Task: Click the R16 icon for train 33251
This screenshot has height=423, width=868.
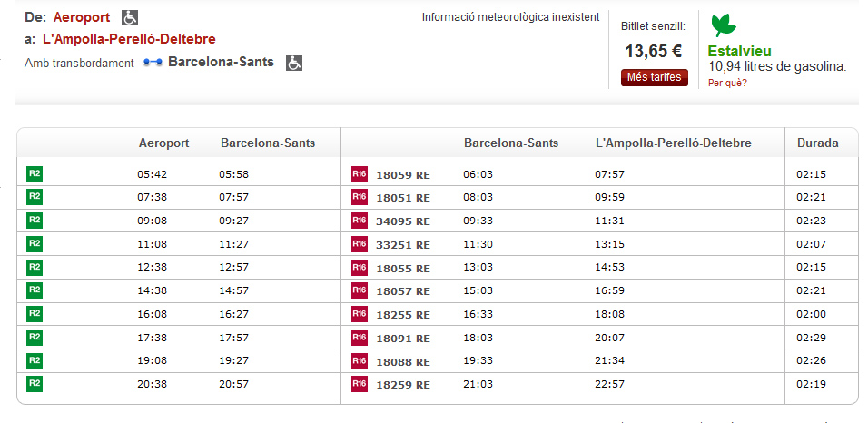Action: click(x=360, y=244)
